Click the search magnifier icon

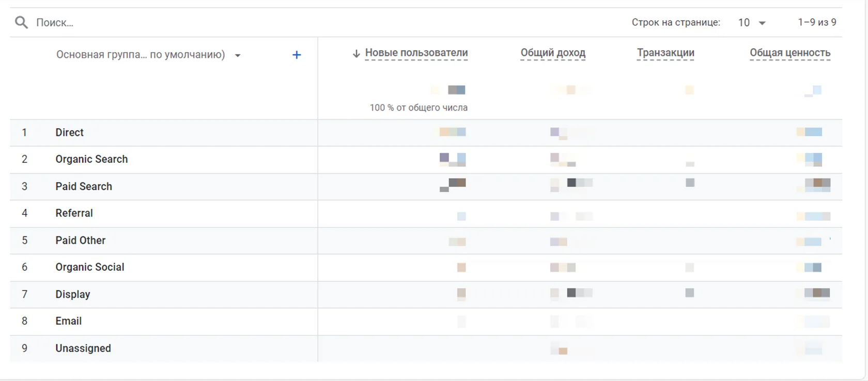21,22
